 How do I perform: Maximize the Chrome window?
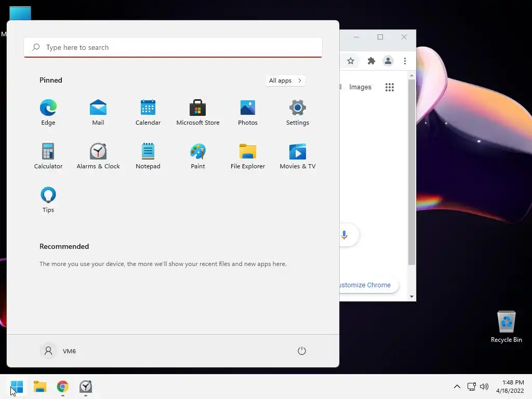[380, 37]
